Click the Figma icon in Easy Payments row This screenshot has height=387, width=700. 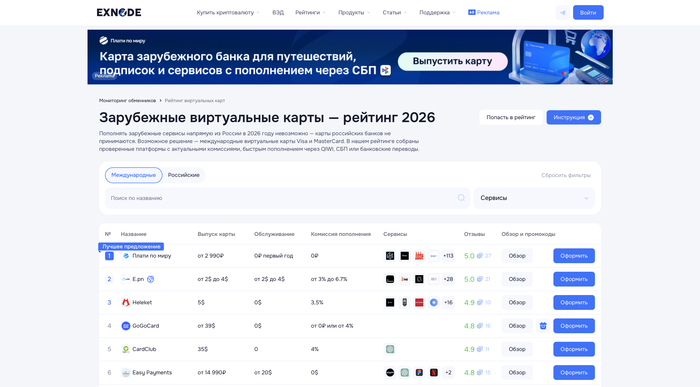pos(419,372)
